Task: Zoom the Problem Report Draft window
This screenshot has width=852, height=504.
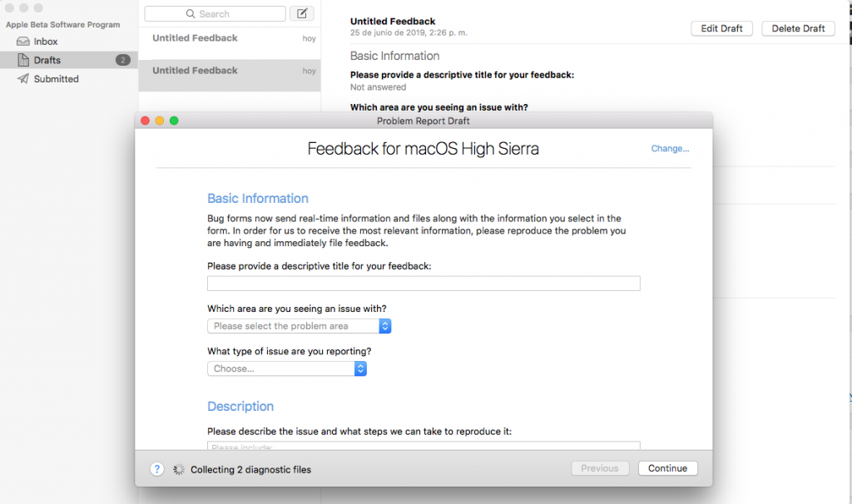Action: coord(174,121)
